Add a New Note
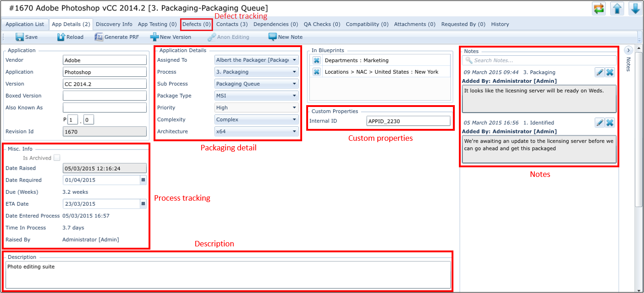Screen dimensions: 644x293 pyautogui.click(x=285, y=37)
